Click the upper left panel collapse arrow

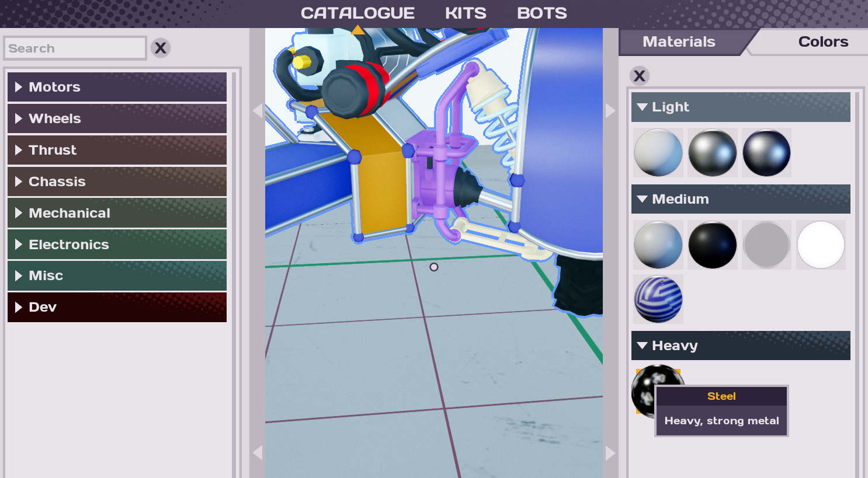click(x=258, y=111)
